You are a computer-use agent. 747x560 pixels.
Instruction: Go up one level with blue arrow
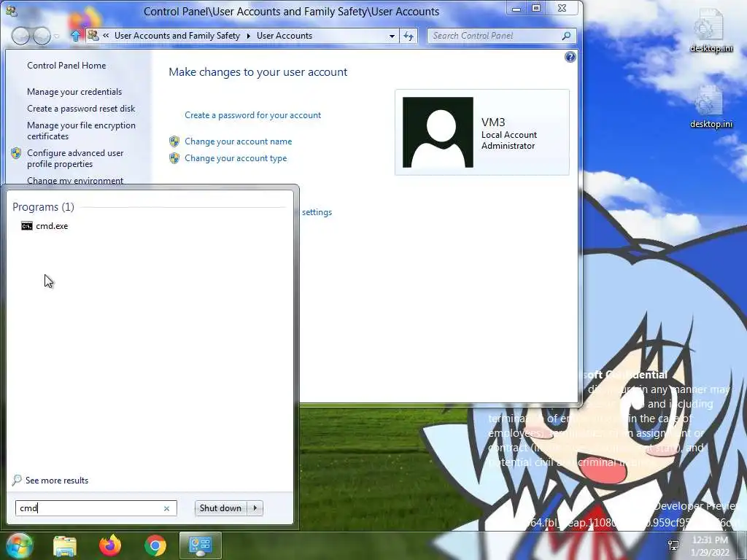75,36
